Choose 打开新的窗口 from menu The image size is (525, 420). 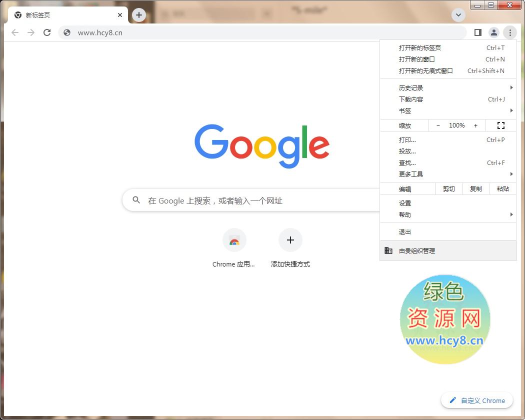448,59
